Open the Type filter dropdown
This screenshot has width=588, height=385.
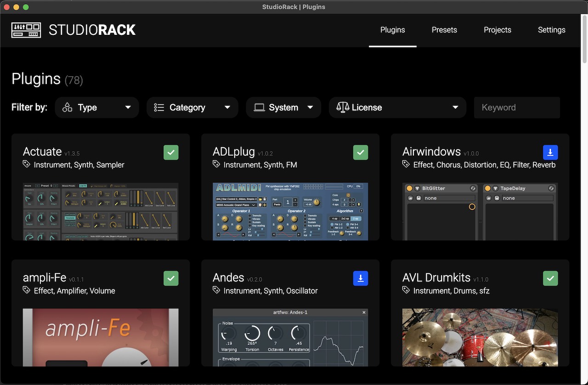pyautogui.click(x=97, y=107)
